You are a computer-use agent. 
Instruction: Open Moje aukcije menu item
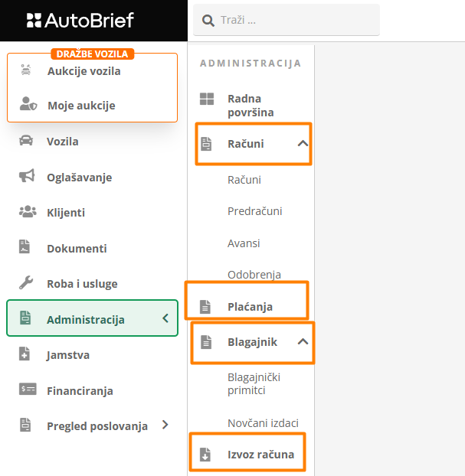81,106
